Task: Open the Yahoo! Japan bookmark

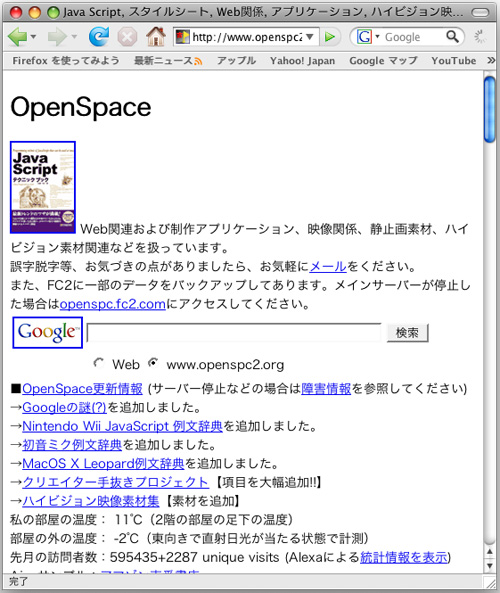Action: [x=303, y=61]
